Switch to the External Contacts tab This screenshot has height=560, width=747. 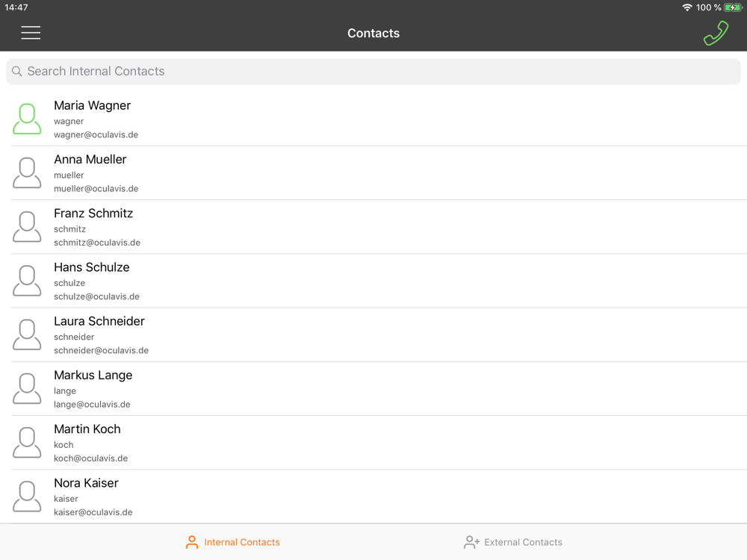[x=512, y=542]
